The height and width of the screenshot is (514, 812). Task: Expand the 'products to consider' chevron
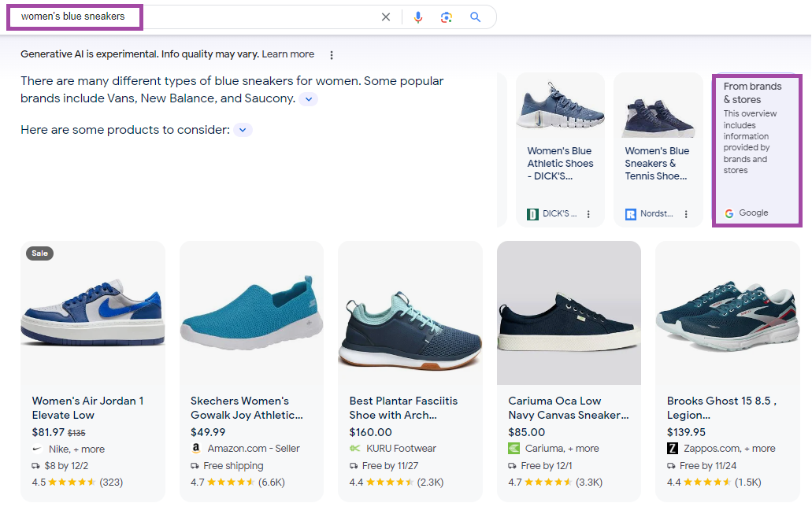point(243,130)
